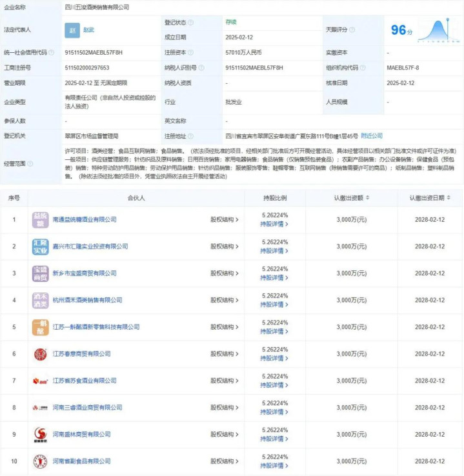Expand 股权结构 for 江苏省苏食酒业
The image size is (464, 476).
[x=225, y=381]
